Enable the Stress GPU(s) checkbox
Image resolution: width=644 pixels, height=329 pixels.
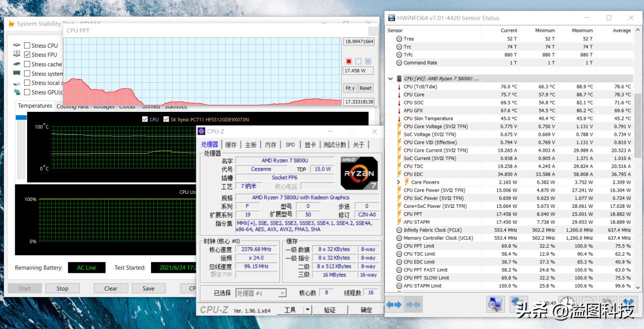coord(27,92)
